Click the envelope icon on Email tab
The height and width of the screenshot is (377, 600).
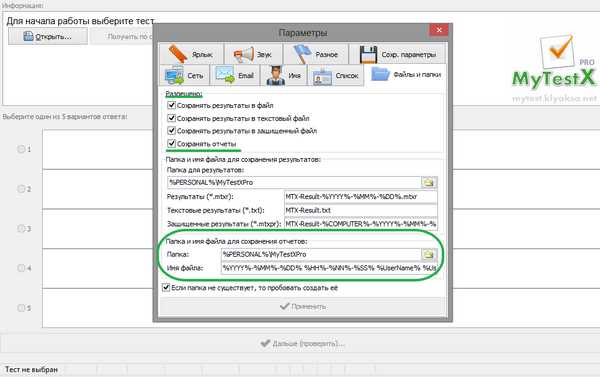[225, 75]
